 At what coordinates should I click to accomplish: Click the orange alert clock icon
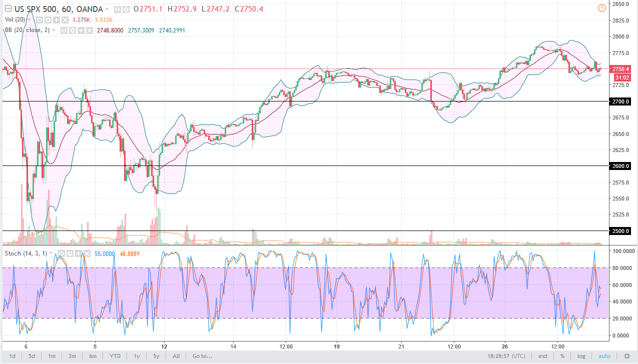point(601,7)
